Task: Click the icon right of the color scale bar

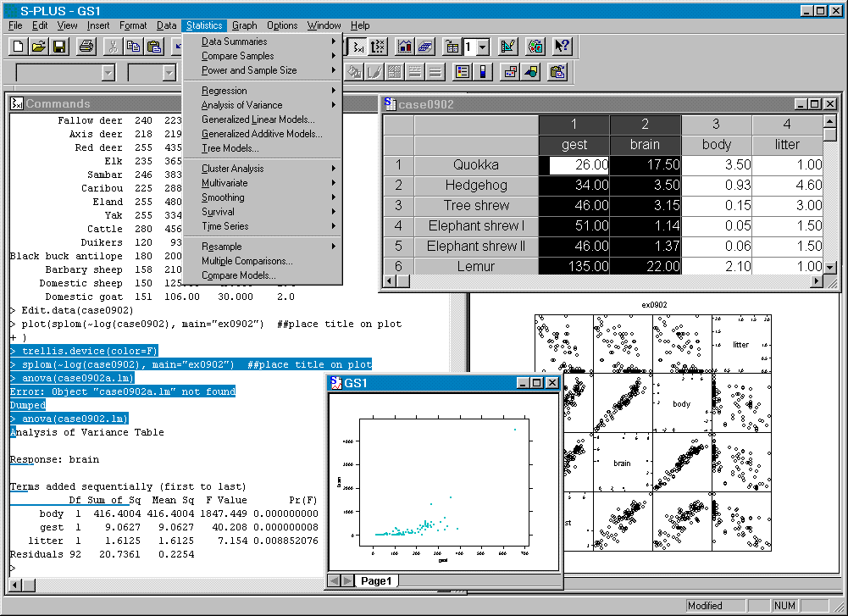Action: (510, 72)
